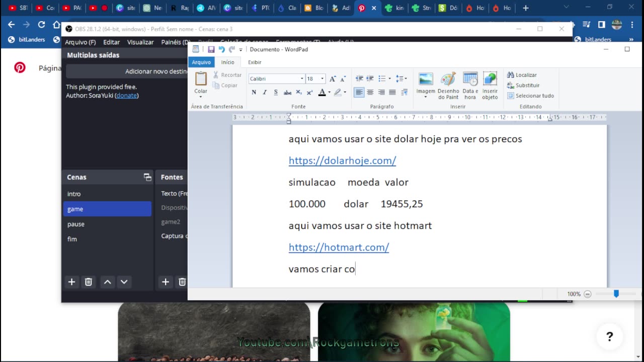Open the line spacing dropdown
644x362 pixels.
[x=401, y=78]
